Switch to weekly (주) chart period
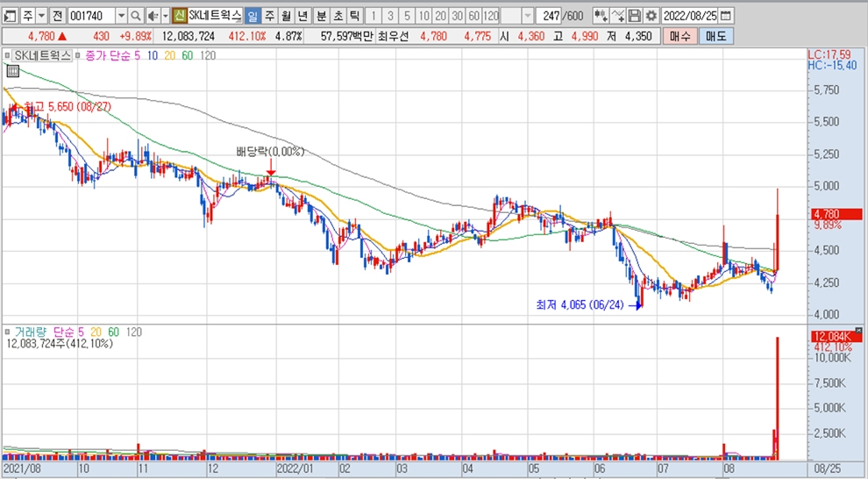868x479 pixels. [x=269, y=16]
